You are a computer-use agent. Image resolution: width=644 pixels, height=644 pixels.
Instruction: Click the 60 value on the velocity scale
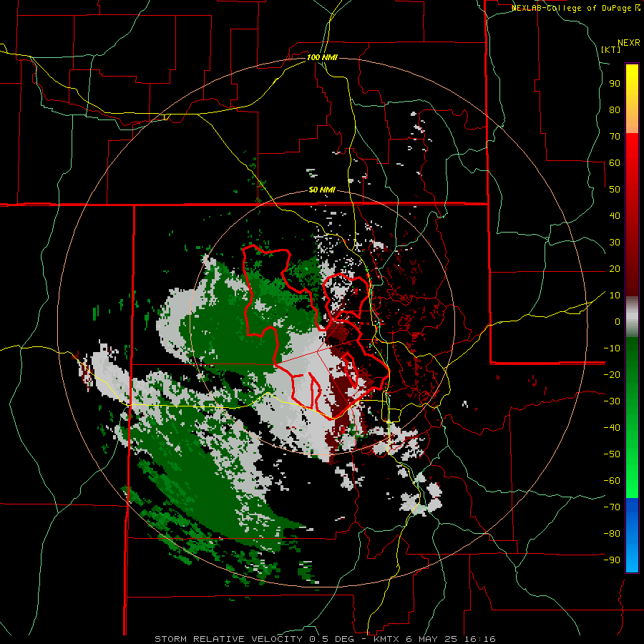point(615,162)
